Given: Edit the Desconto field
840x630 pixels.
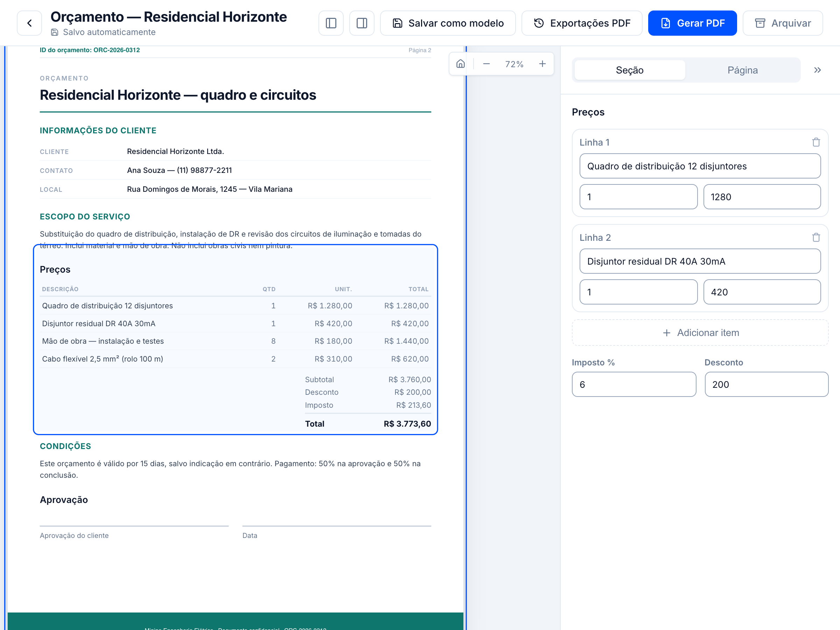Looking at the screenshot, I should (x=766, y=385).
